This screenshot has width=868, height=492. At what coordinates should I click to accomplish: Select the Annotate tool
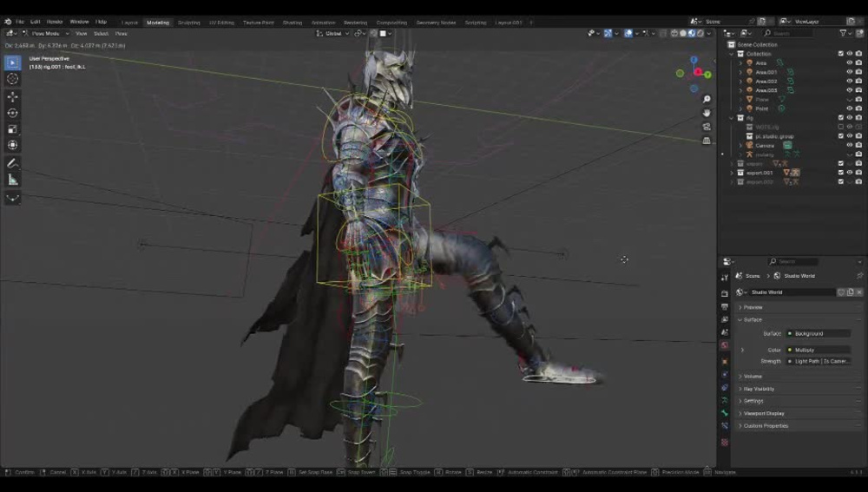12,164
